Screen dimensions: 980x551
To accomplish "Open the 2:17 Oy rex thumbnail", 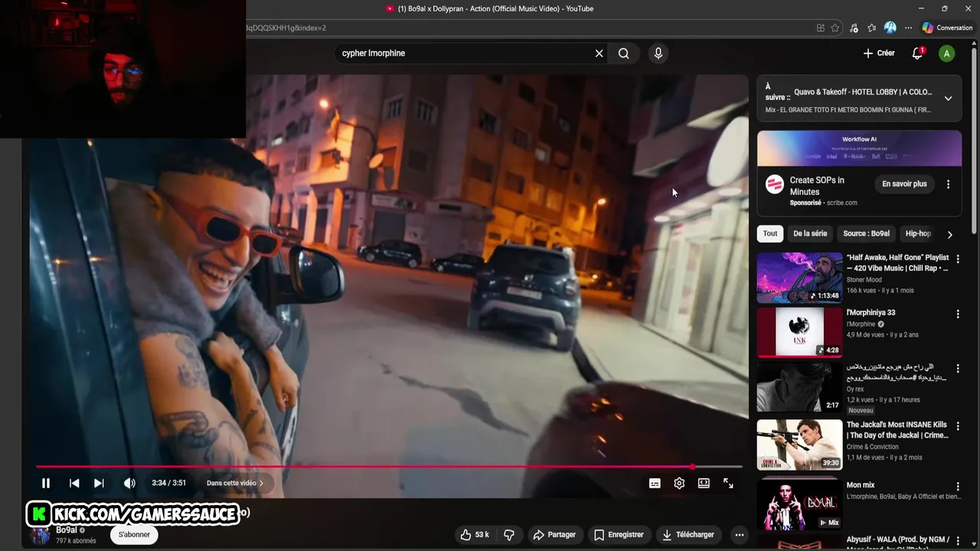I will (799, 387).
